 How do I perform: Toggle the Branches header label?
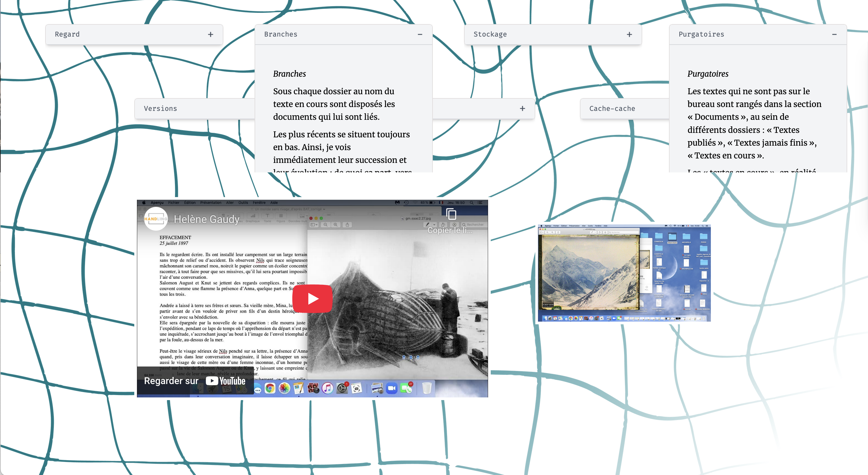tap(281, 34)
